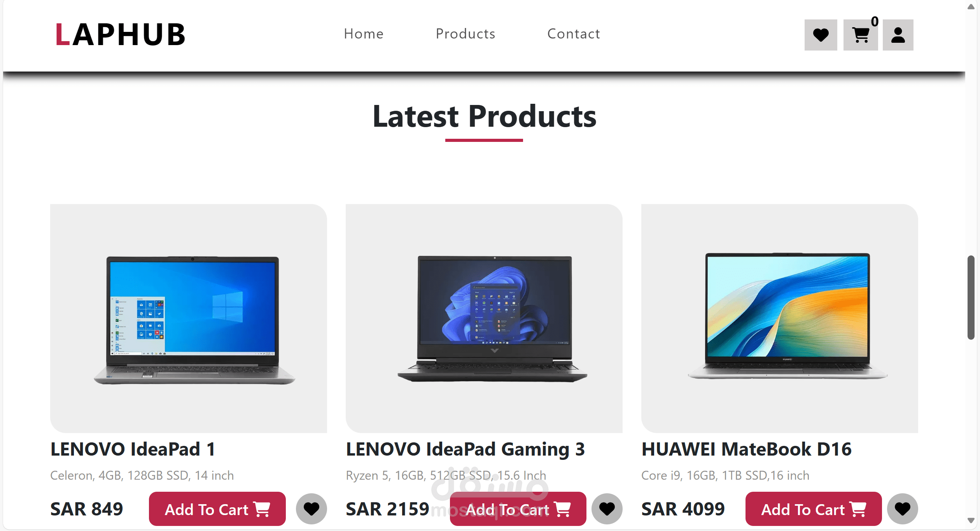
Task: Add HUAWEI MateBook D16 to cart
Action: pyautogui.click(x=814, y=509)
